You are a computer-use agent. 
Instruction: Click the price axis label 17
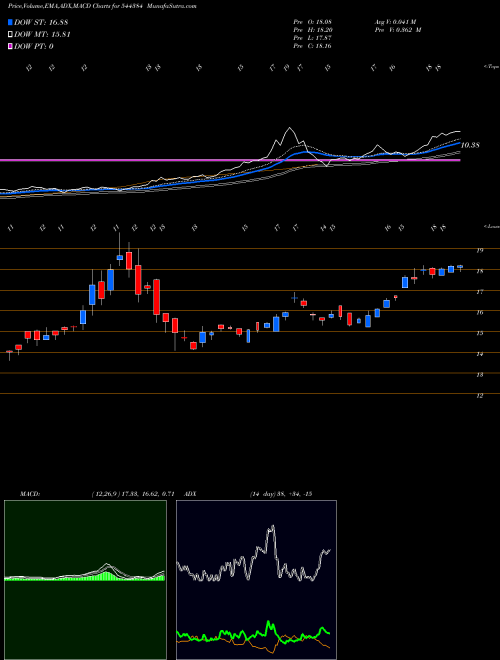pyautogui.click(x=479, y=292)
